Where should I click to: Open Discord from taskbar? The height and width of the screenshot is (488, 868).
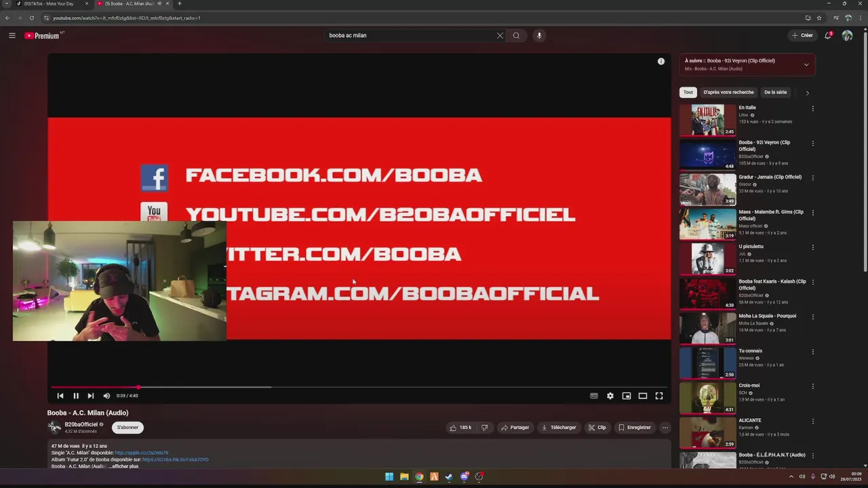464,476
